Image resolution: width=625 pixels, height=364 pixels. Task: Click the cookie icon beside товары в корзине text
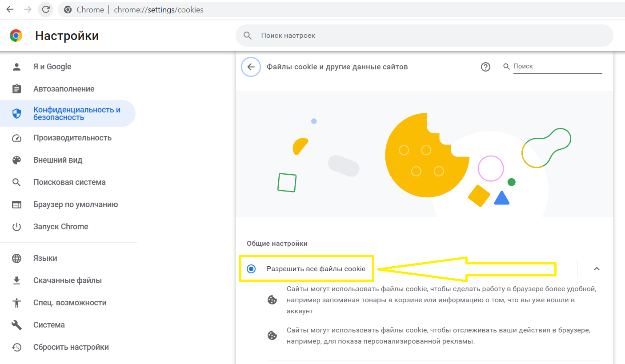272,300
